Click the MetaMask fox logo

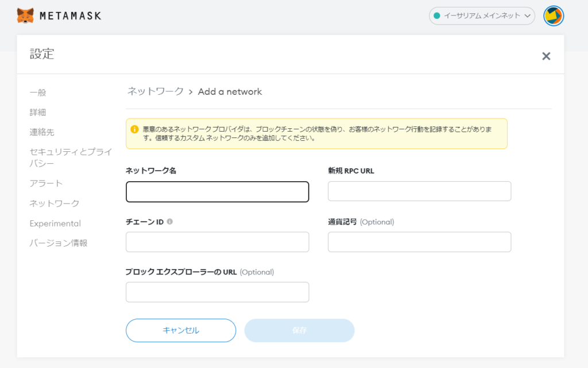point(25,16)
